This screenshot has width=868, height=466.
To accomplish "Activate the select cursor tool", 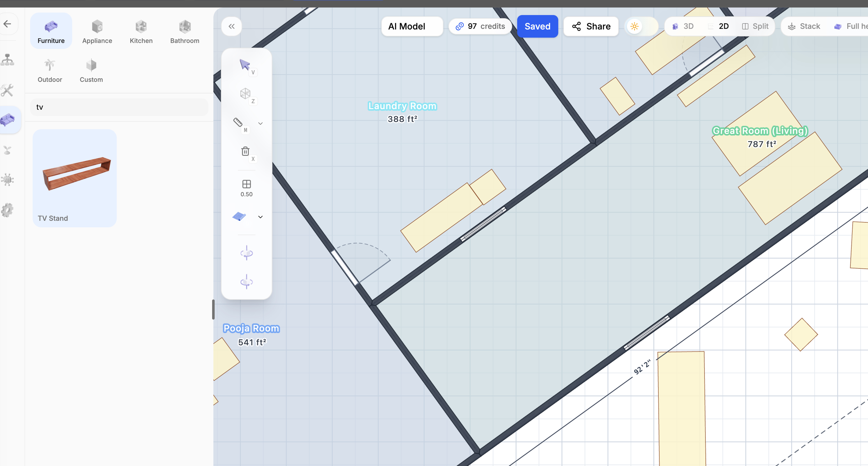I will point(245,65).
